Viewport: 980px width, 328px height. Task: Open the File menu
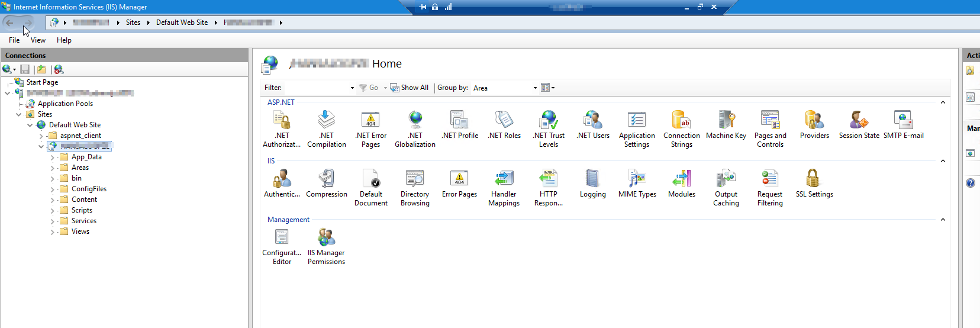coord(14,40)
